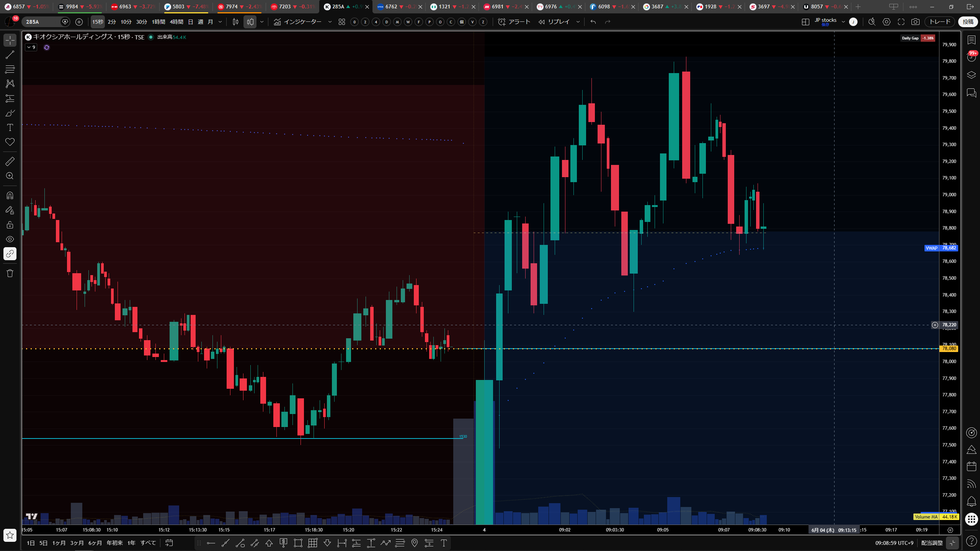Select the crosshair cursor tool in left toolbar
Screen dimensions: 980x551
click(10, 40)
